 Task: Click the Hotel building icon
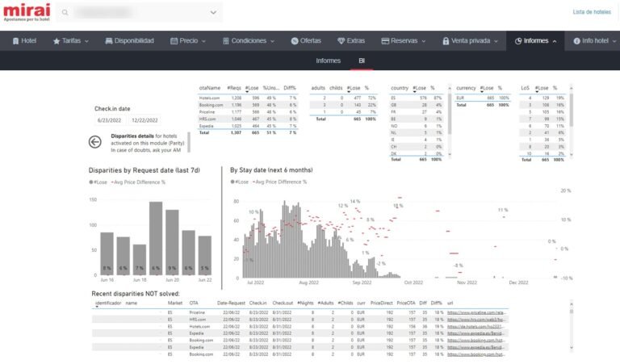pyautogui.click(x=17, y=40)
